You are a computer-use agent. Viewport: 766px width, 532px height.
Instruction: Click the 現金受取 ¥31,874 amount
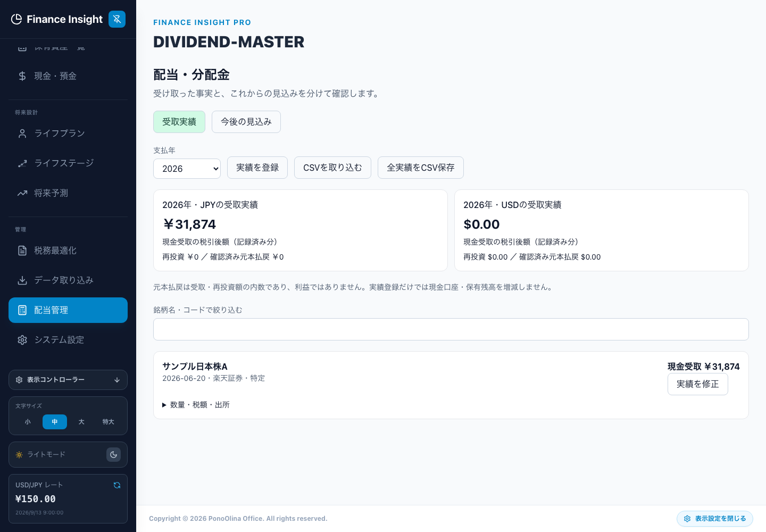(704, 367)
